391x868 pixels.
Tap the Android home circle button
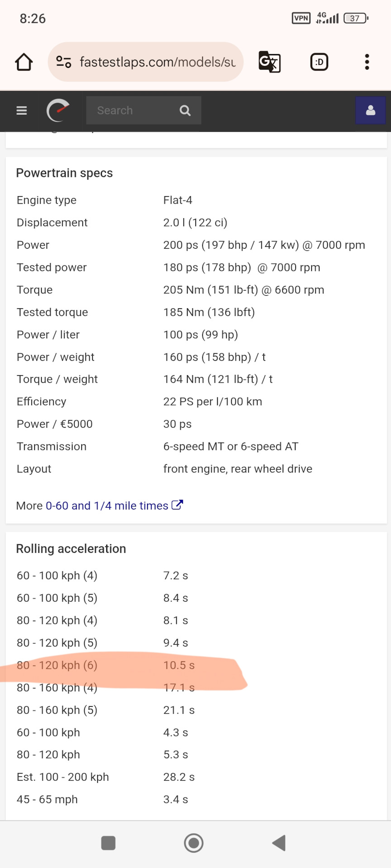tap(194, 843)
